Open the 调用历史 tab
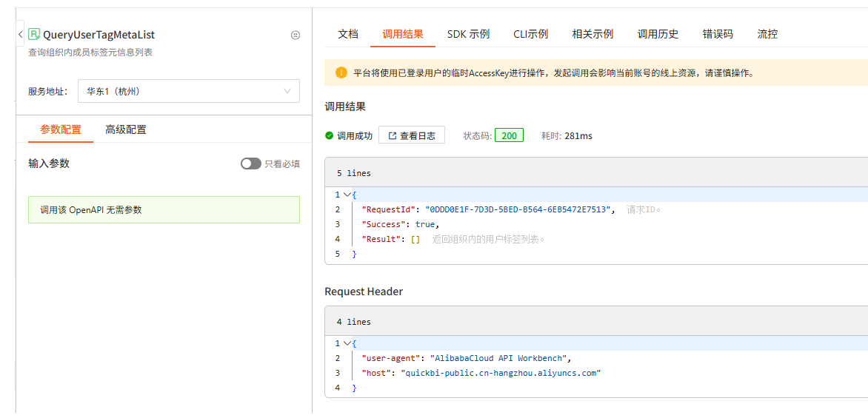Viewport: 868px width, 418px height. pyautogui.click(x=658, y=34)
